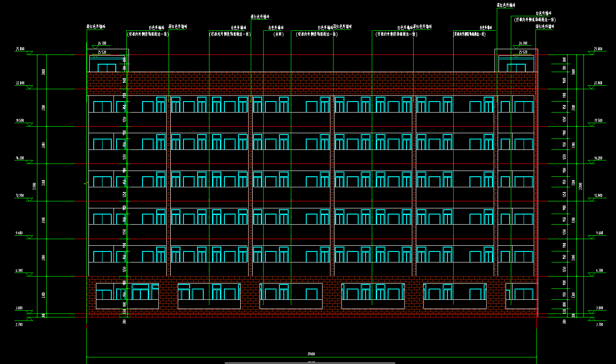Click the left 25.800 elevation marker triangle
This screenshot has height=364, width=616.
click(29, 53)
